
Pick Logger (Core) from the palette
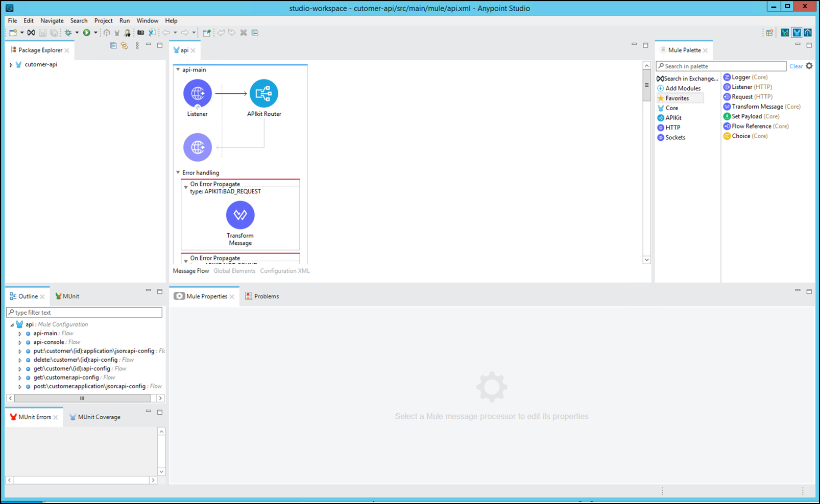pyautogui.click(x=745, y=78)
